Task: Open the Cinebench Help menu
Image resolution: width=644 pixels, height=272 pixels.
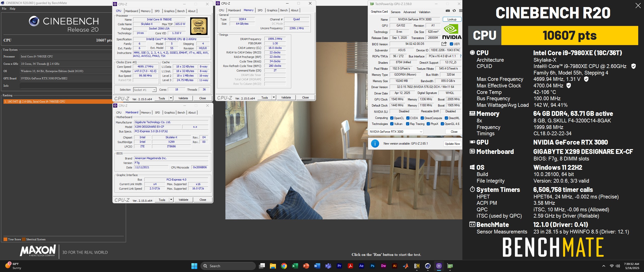Action: coord(13,9)
